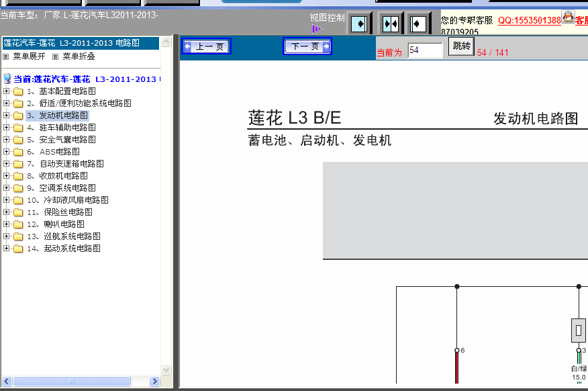The width and height of the screenshot is (588, 391).
Task: Select 14、起动系统电路图 in the tree
Action: (x=64, y=249)
